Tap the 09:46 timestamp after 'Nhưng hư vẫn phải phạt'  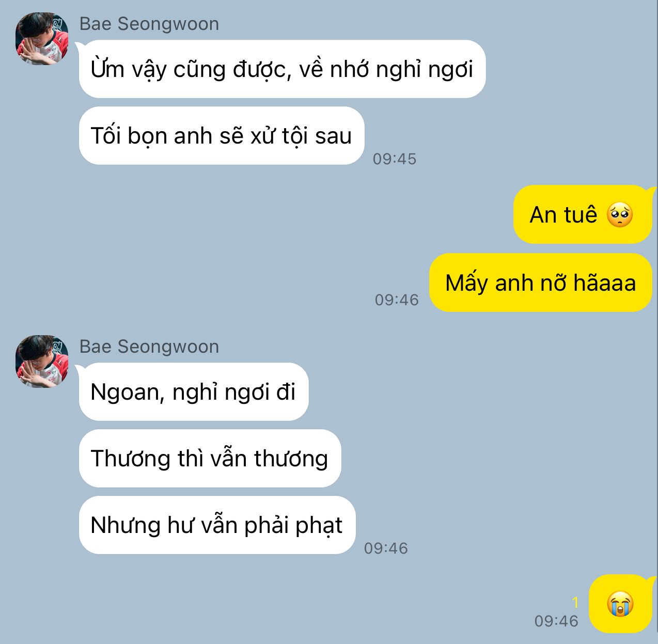[386, 548]
